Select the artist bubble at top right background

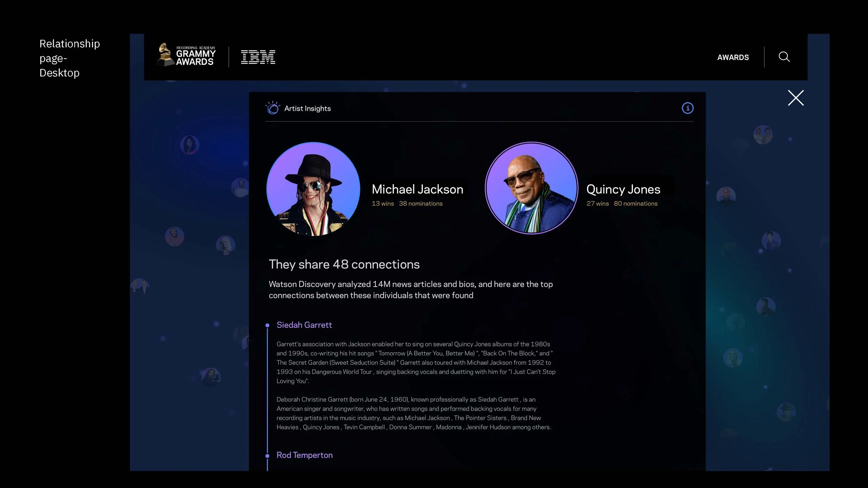click(x=762, y=135)
